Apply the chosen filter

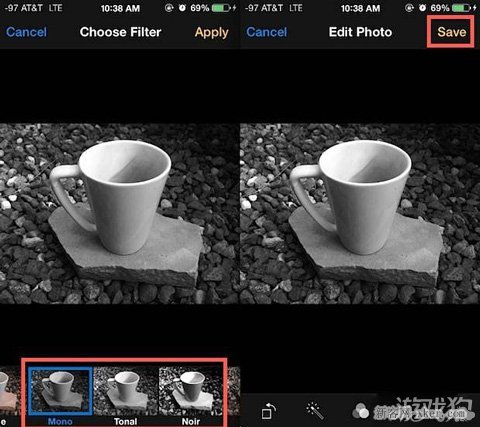coord(212,32)
